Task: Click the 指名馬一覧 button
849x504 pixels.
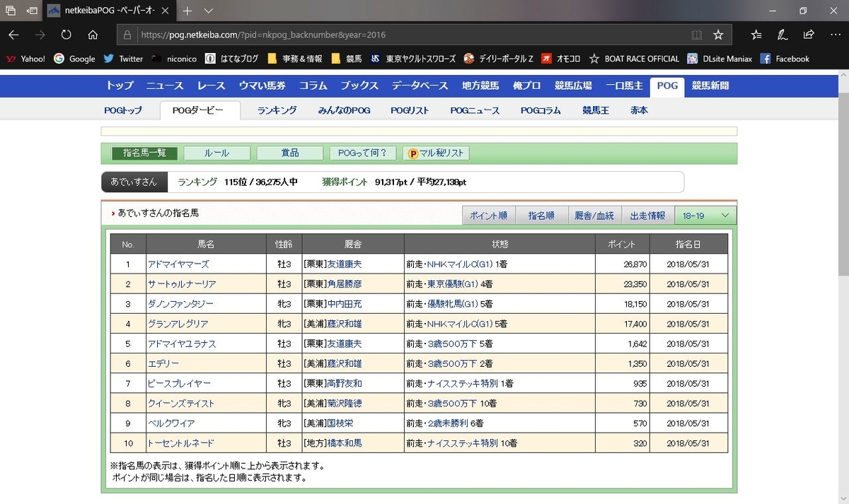Action: click(x=144, y=153)
